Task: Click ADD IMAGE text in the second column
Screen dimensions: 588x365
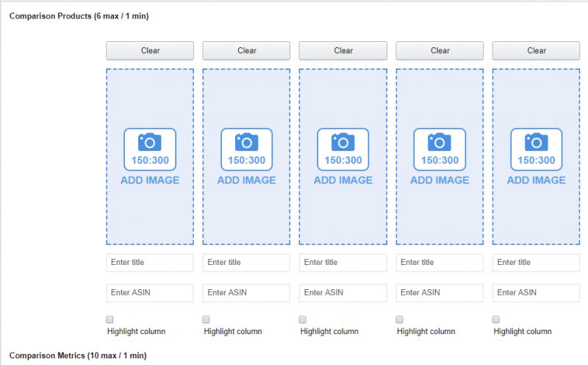Action: click(246, 180)
